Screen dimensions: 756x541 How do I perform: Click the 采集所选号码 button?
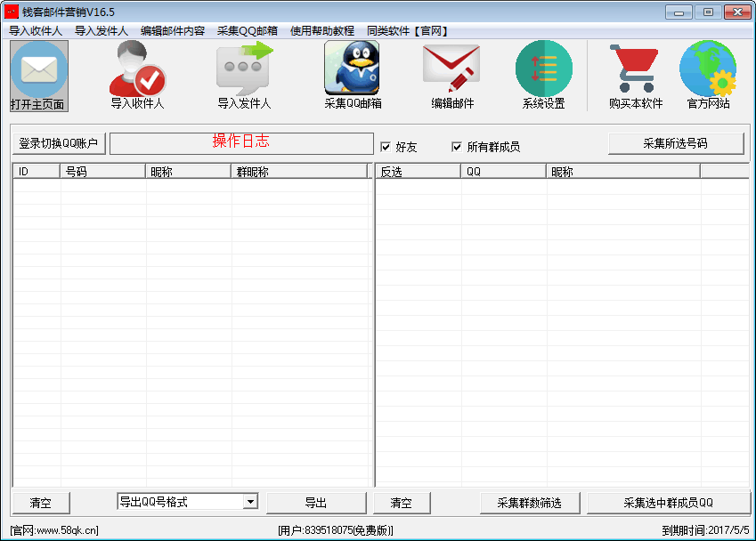coord(676,143)
